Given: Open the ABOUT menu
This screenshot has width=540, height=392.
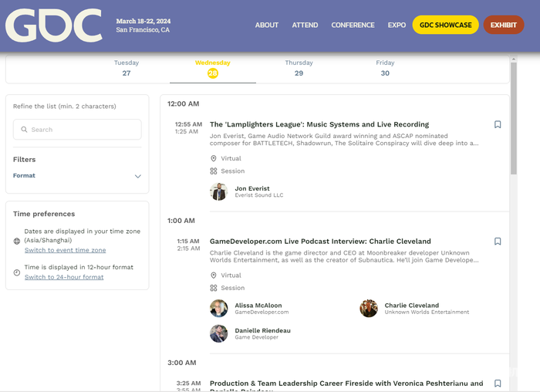Looking at the screenshot, I should tap(267, 25).
